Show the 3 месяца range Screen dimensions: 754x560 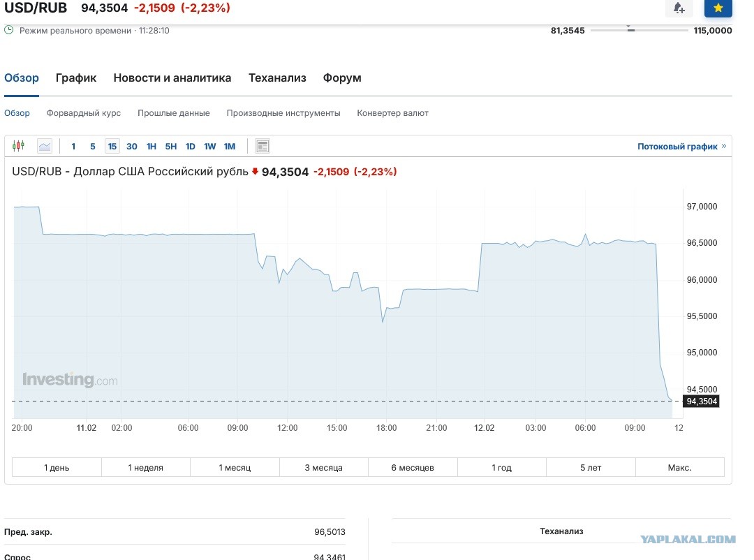click(x=324, y=467)
